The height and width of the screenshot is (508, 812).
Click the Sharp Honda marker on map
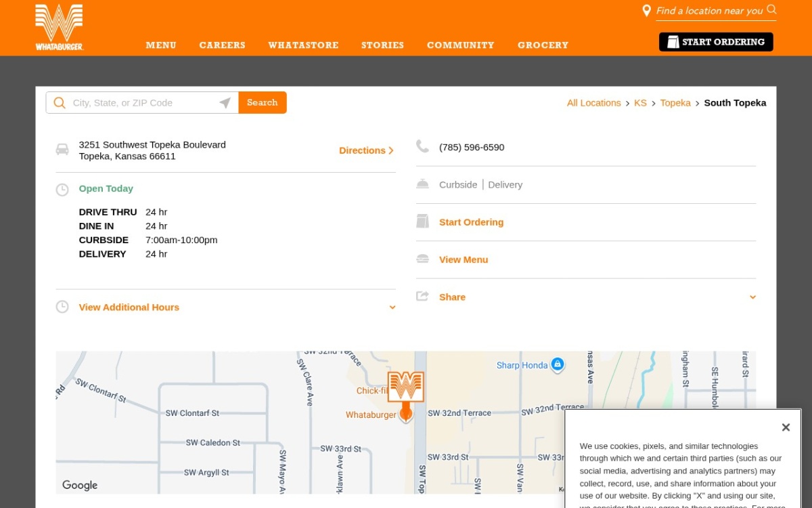[x=557, y=365]
